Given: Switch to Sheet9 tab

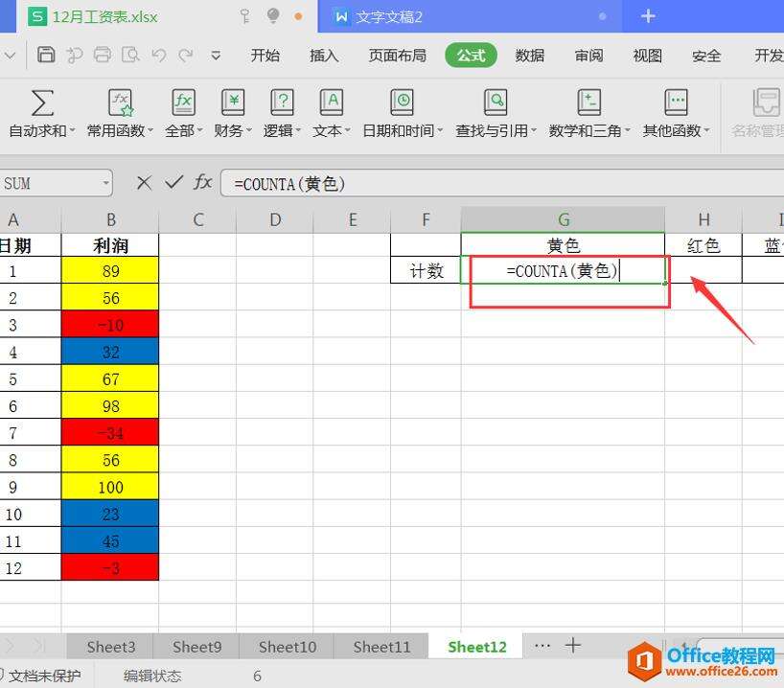Looking at the screenshot, I should (196, 647).
